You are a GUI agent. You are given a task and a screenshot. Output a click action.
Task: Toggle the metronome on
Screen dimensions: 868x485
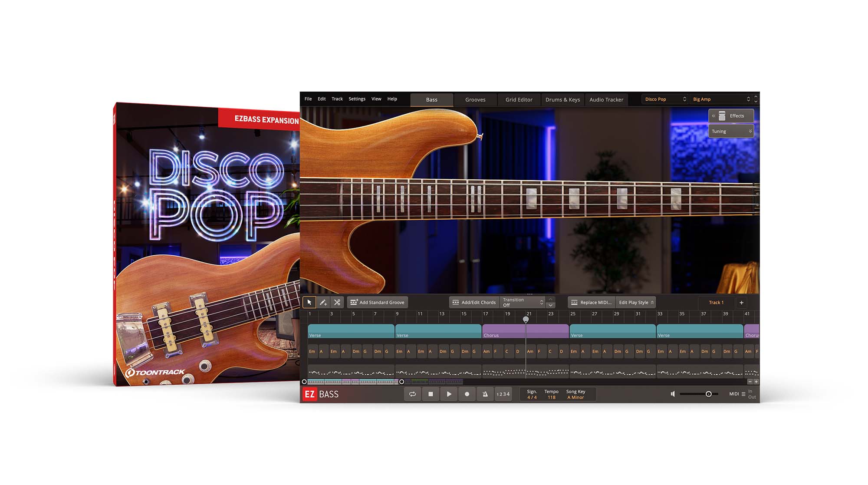pos(485,394)
